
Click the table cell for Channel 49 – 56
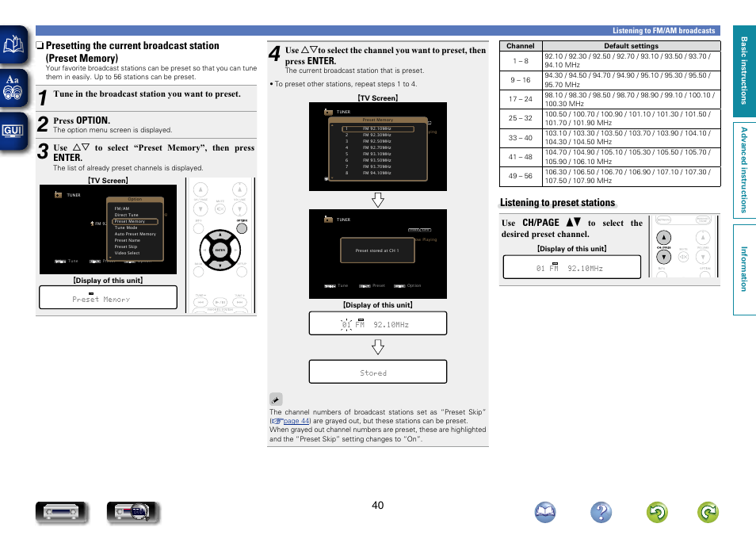[x=521, y=176]
